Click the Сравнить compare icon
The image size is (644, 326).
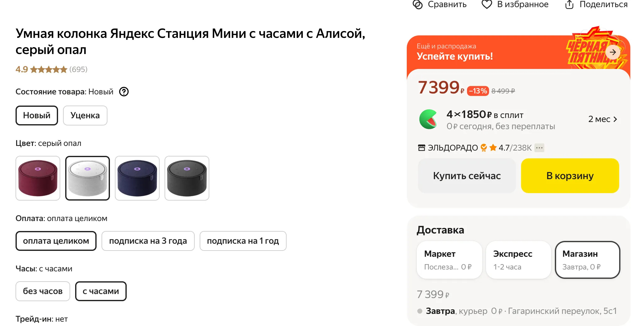[x=418, y=4]
